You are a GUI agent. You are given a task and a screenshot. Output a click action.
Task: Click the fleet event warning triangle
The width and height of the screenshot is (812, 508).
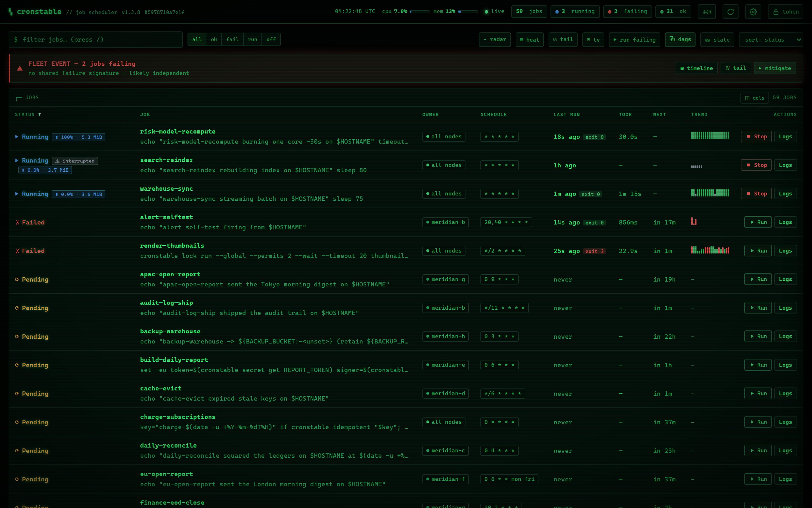click(x=20, y=68)
